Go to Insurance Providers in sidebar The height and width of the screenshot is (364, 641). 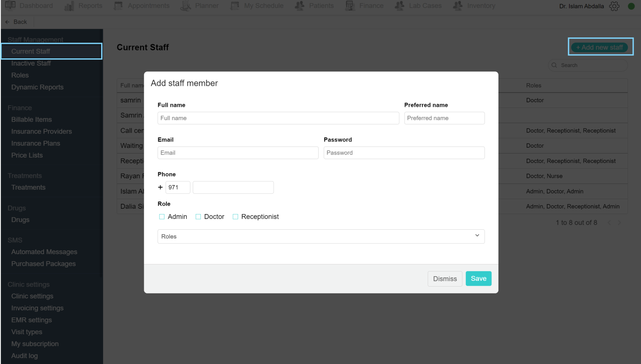click(42, 131)
